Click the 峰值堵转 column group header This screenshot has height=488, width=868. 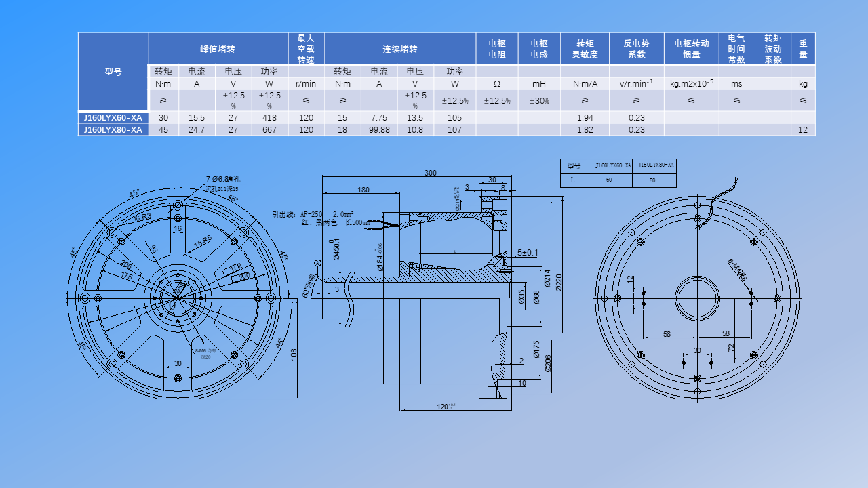coord(218,49)
